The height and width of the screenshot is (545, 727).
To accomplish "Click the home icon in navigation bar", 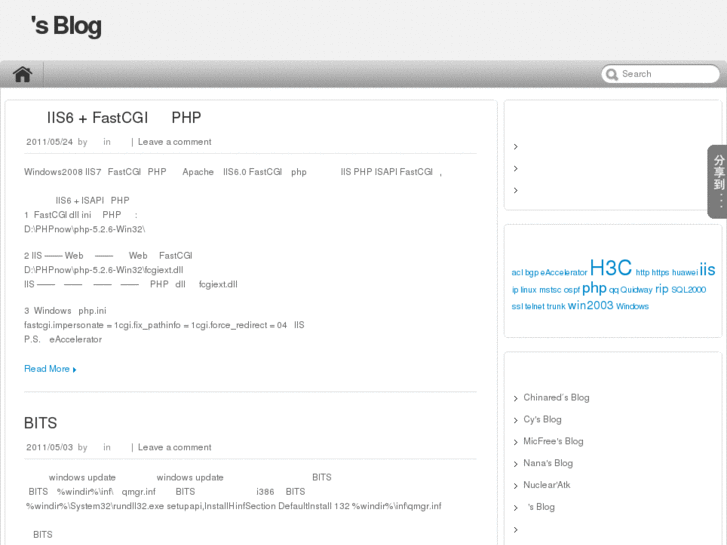I will [22, 74].
